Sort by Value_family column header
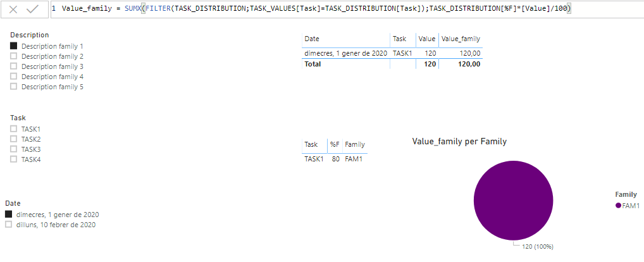This screenshot has width=644, height=262. [461, 39]
